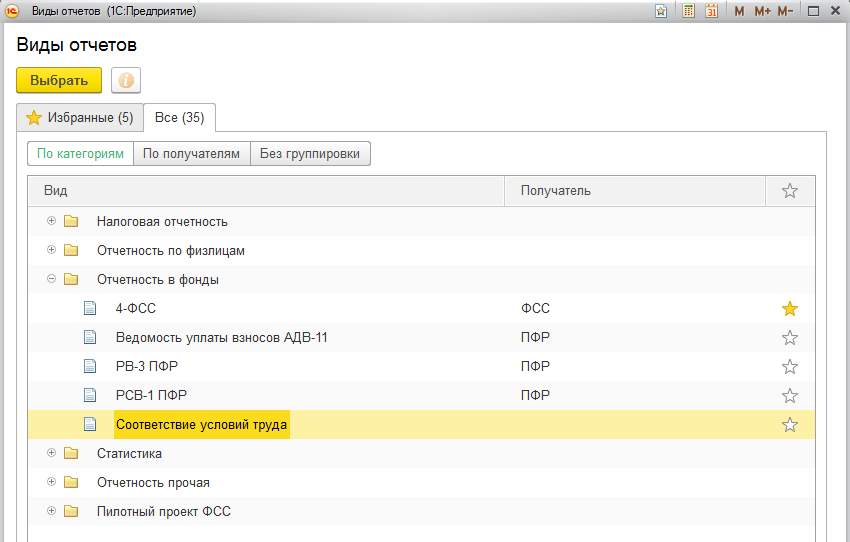Open the Все (35) tab

pos(180,118)
